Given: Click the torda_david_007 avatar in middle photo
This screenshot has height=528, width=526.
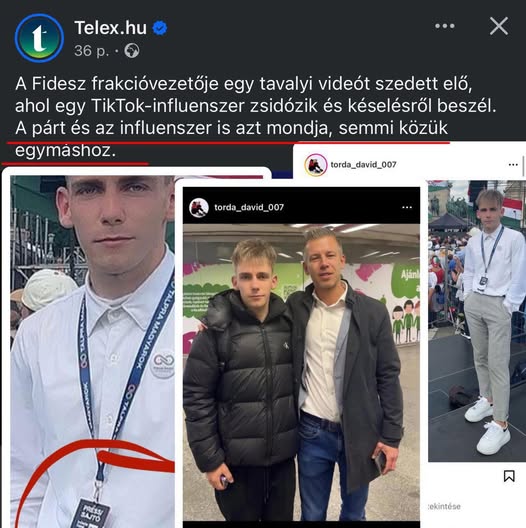Looking at the screenshot, I should (199, 207).
